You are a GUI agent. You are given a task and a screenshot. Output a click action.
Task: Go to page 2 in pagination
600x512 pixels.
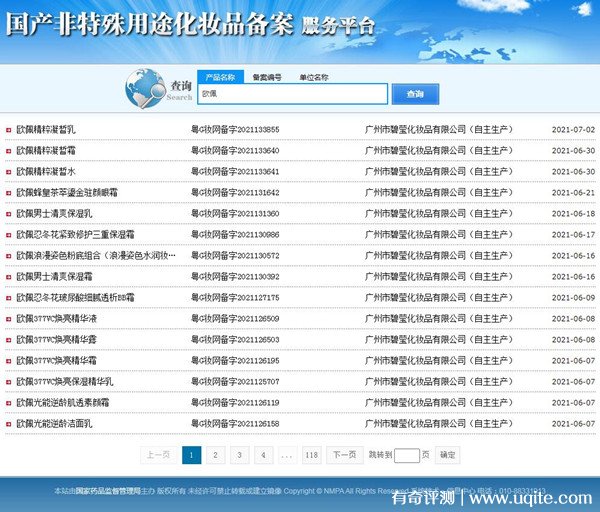[x=215, y=455]
